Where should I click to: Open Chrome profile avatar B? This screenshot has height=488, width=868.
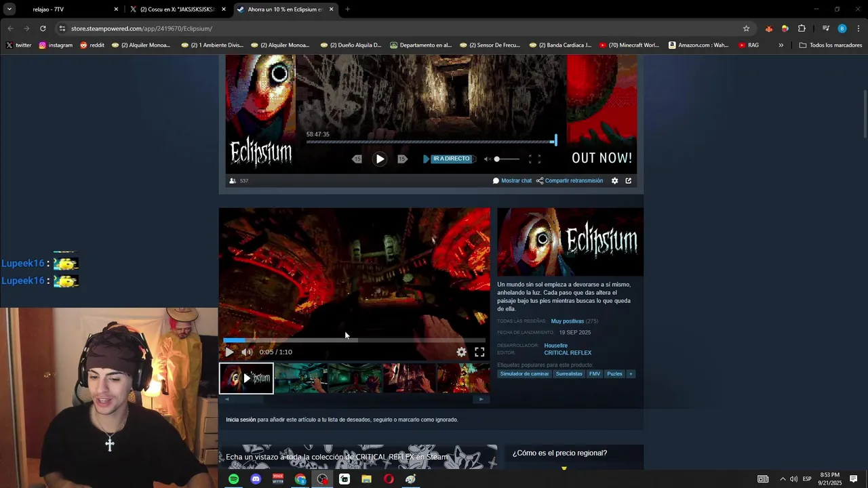842,28
